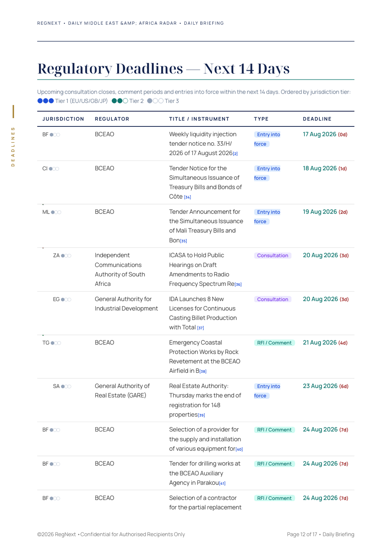Click RFI / Comment badge in Parakou tender row
The height and width of the screenshot is (555, 392).
[x=274, y=464]
